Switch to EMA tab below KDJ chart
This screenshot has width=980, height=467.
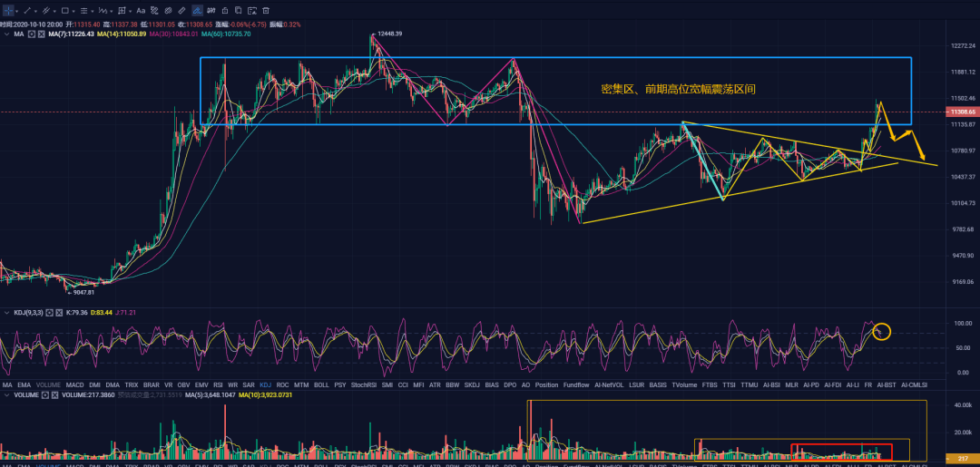pos(24,385)
